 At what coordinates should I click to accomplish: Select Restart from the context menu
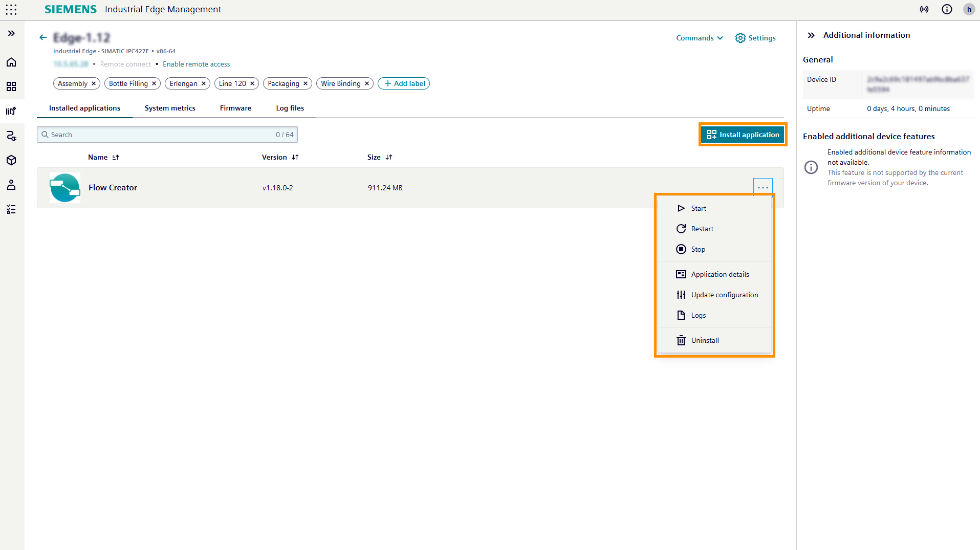click(714, 229)
